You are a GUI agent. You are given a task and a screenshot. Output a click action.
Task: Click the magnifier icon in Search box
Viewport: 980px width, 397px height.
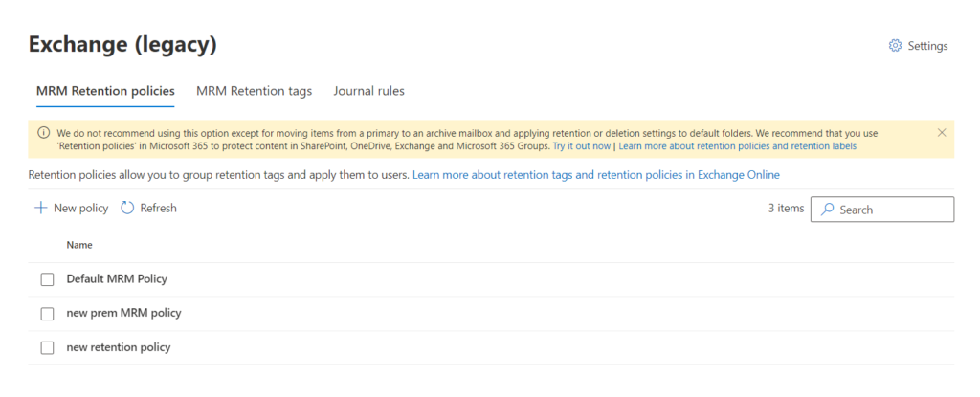[828, 210]
